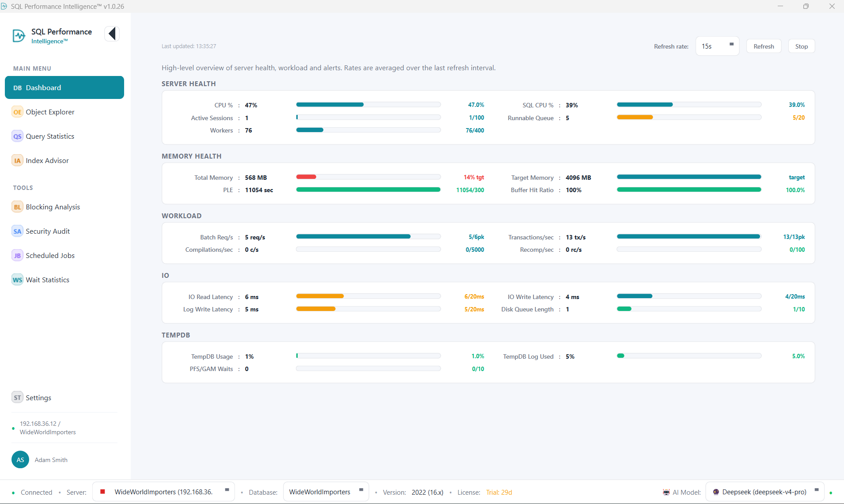Click the AS user avatar
The image size is (844, 504).
(x=20, y=460)
